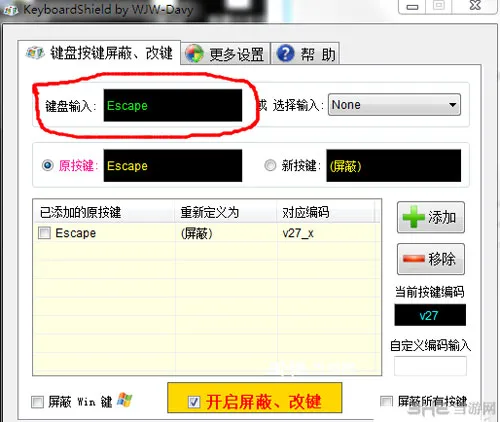Open the 选择输入 None dropdown
This screenshot has height=422, width=500.
[x=394, y=105]
